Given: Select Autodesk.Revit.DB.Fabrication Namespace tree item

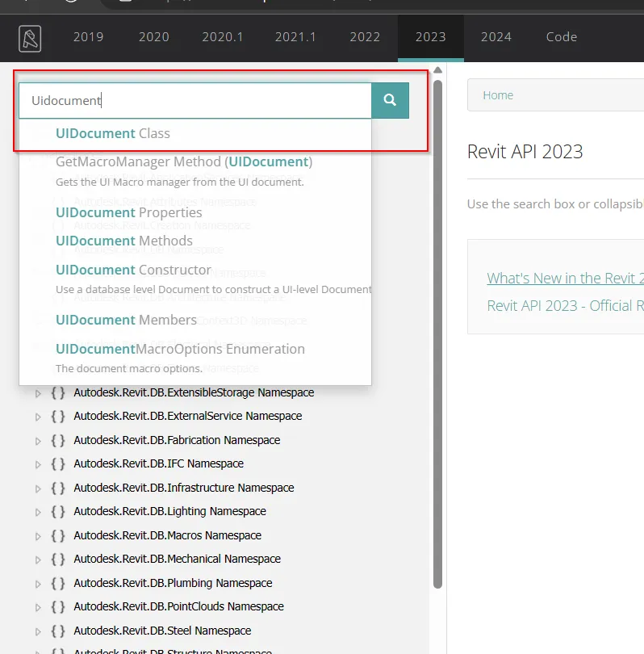Looking at the screenshot, I should pyautogui.click(x=177, y=440).
